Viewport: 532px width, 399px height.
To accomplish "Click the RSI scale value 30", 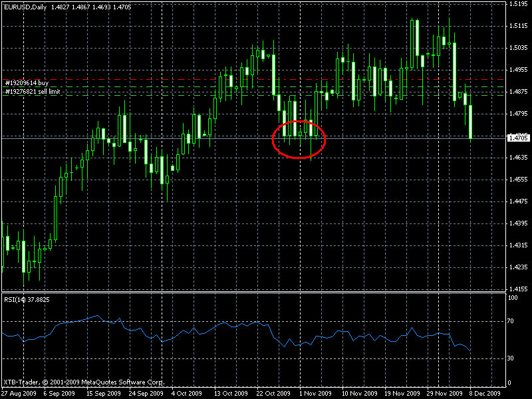I will 511,358.
